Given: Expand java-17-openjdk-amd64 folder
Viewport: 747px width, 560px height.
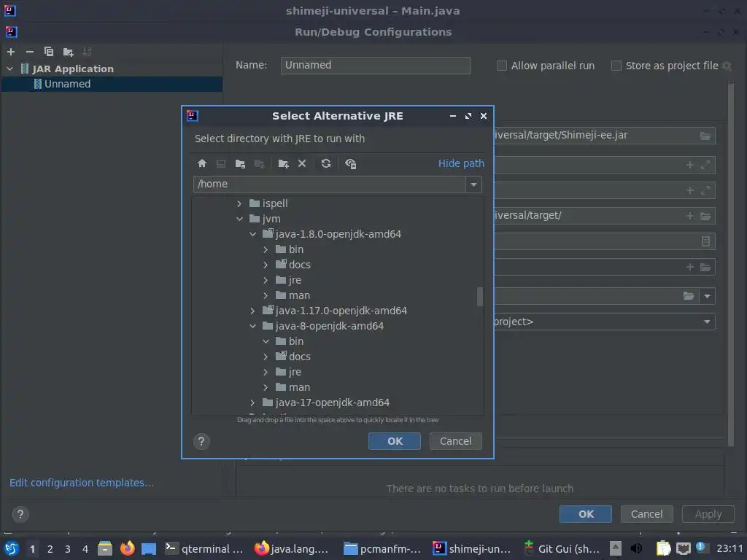Looking at the screenshot, I should (x=252, y=402).
